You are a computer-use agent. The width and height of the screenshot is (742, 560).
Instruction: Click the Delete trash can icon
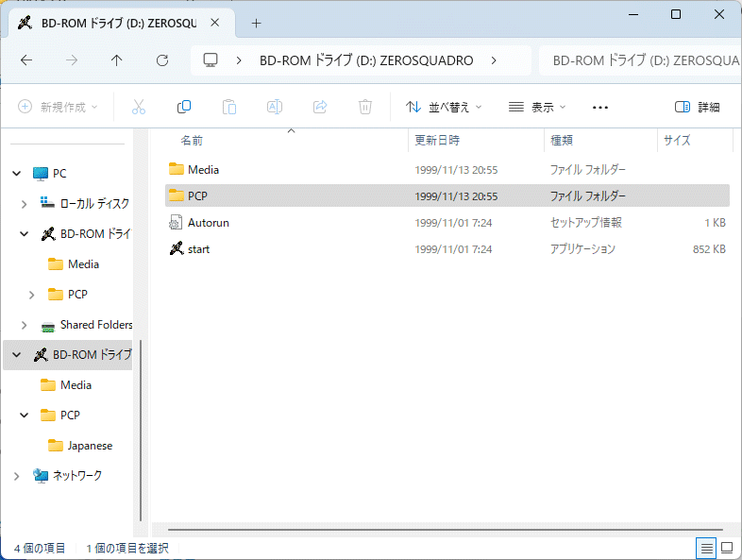[x=365, y=107]
